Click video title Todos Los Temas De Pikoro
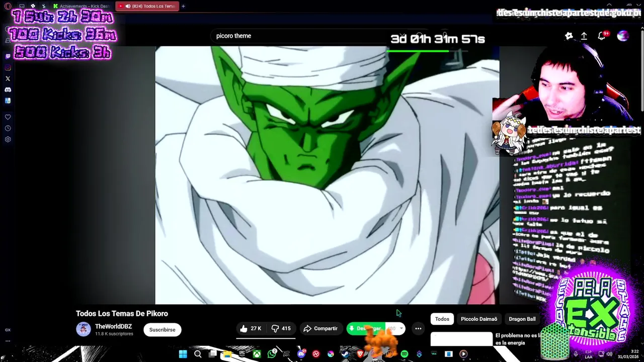 pyautogui.click(x=122, y=313)
